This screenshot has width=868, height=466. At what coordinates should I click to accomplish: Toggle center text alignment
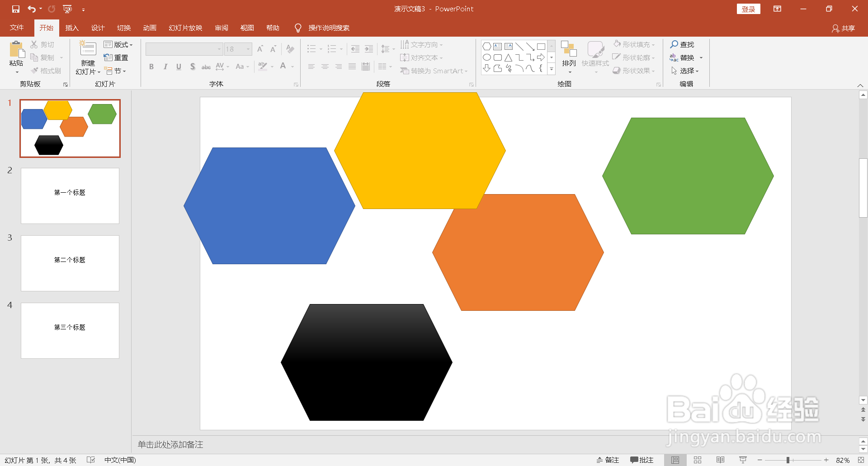pos(325,67)
